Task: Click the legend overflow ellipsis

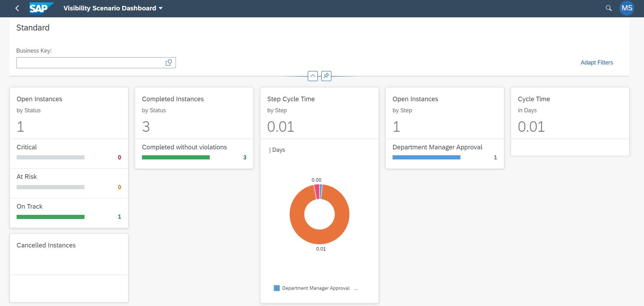Action: tap(356, 288)
